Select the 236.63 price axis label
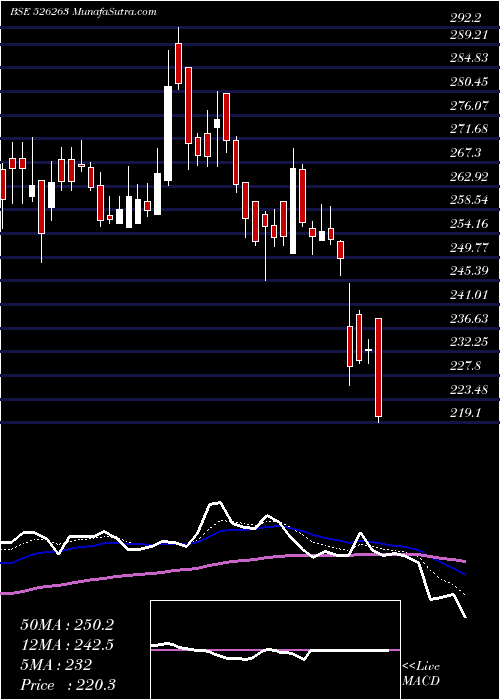Screen dimensions: 500x700 point(469,319)
